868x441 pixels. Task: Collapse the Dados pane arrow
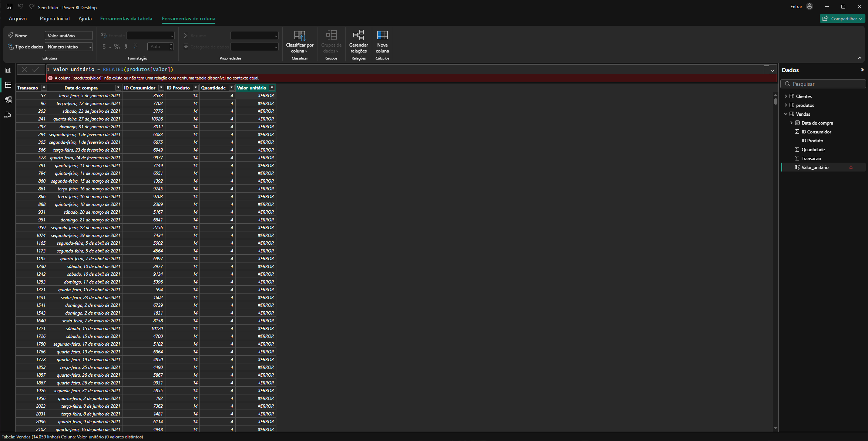[862, 70]
